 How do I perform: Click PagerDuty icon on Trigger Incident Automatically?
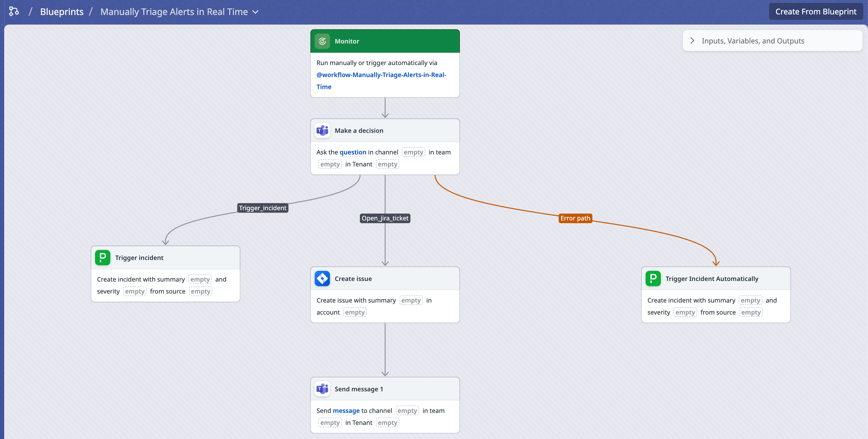pyautogui.click(x=653, y=279)
